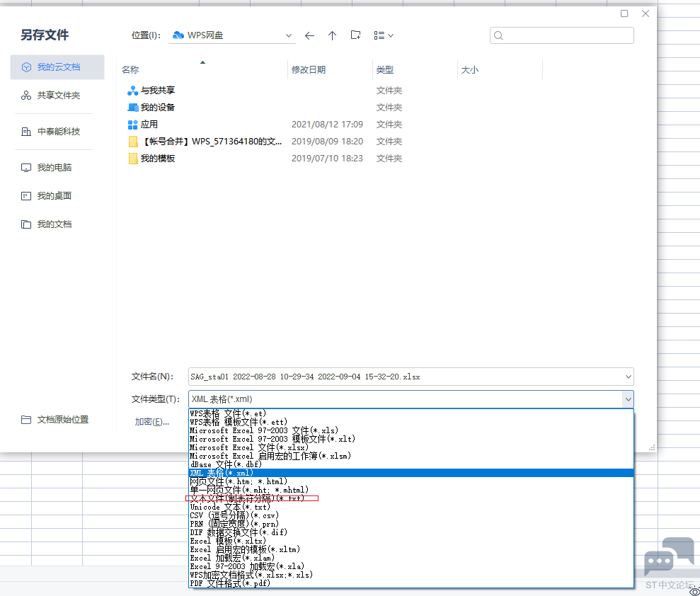Sort by 大小 column header
Screen dimensions: 700x596
tap(470, 69)
